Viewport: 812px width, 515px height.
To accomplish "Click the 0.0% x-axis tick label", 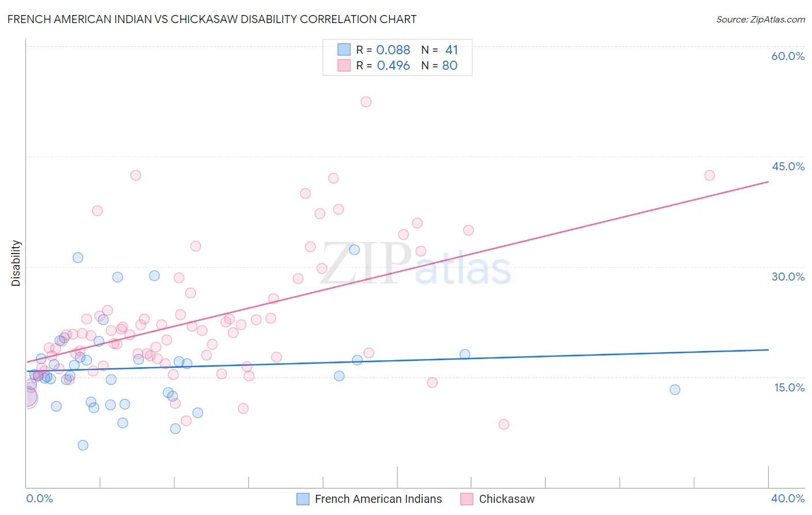I will coord(39,498).
